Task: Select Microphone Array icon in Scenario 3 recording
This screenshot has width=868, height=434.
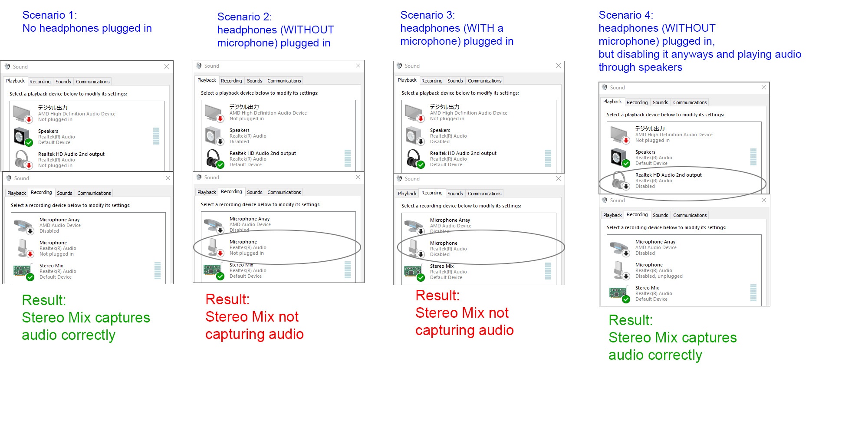Action: (x=414, y=226)
